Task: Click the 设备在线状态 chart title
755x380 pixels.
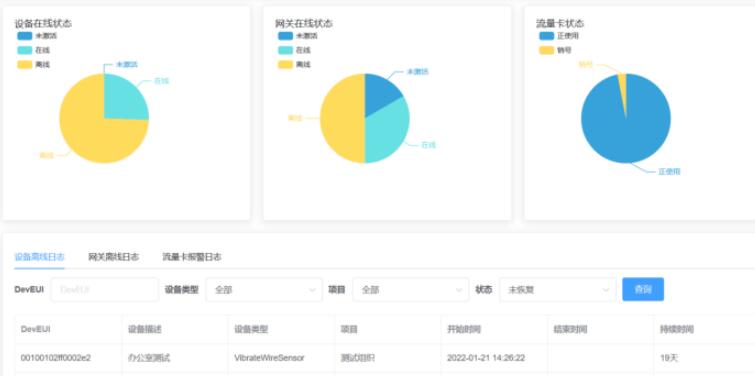Action: point(43,23)
